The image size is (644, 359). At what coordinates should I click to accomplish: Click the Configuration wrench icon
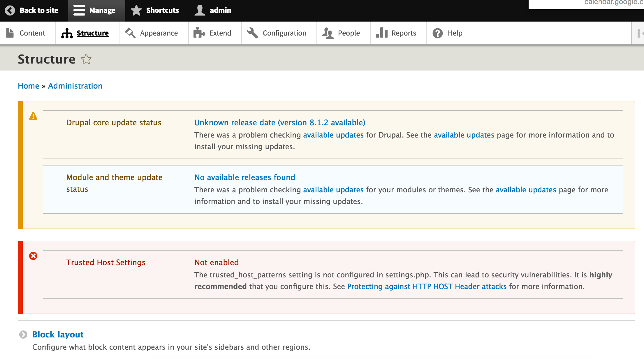tap(253, 33)
